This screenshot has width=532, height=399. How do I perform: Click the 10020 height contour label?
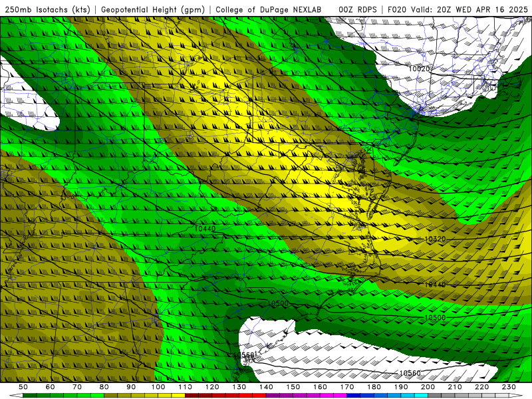(x=419, y=69)
